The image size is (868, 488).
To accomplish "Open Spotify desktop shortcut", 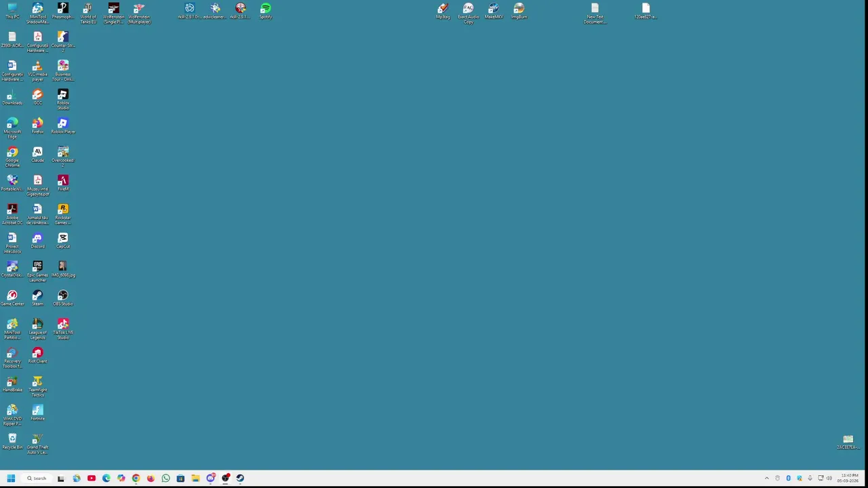I will [266, 12].
